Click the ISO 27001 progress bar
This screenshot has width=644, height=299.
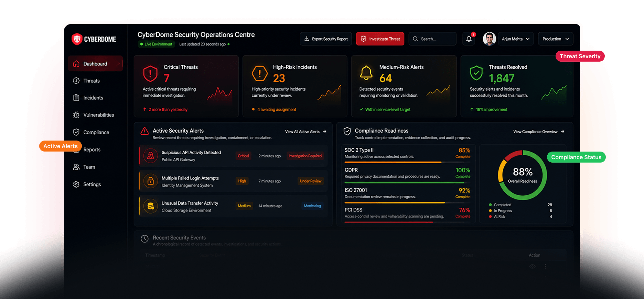(408, 203)
